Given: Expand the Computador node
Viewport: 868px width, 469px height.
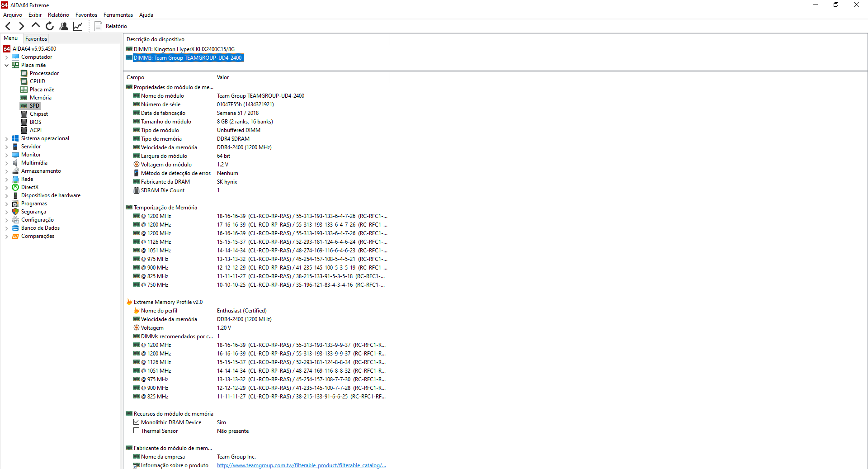Looking at the screenshot, I should (6, 57).
